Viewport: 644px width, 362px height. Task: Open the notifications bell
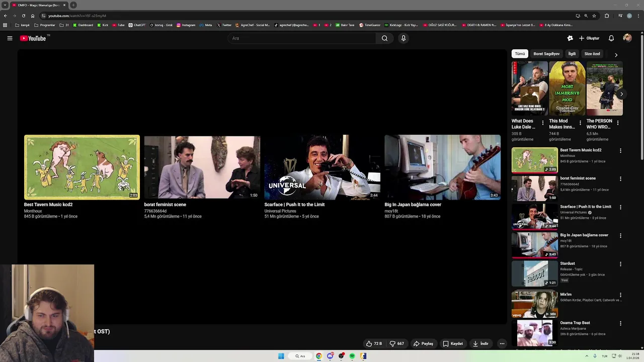point(611,38)
